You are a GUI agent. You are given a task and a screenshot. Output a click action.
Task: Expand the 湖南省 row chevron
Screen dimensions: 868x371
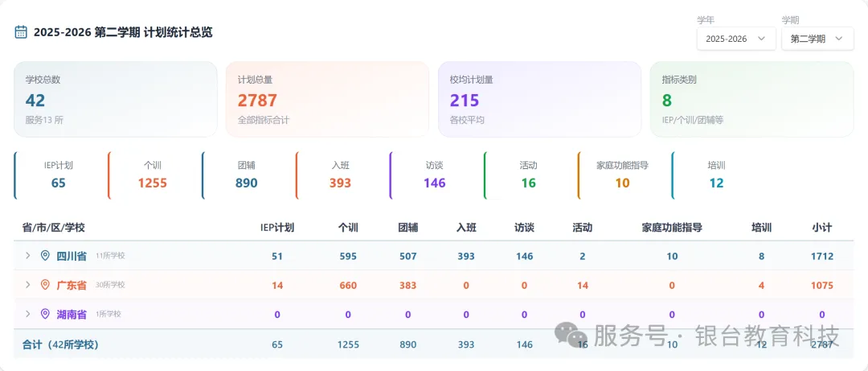(27, 314)
